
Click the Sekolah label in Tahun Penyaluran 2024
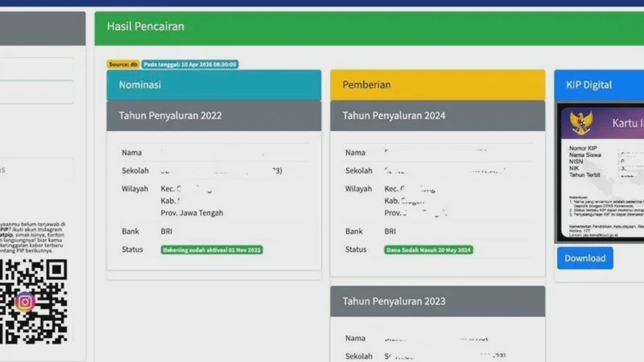(x=358, y=171)
